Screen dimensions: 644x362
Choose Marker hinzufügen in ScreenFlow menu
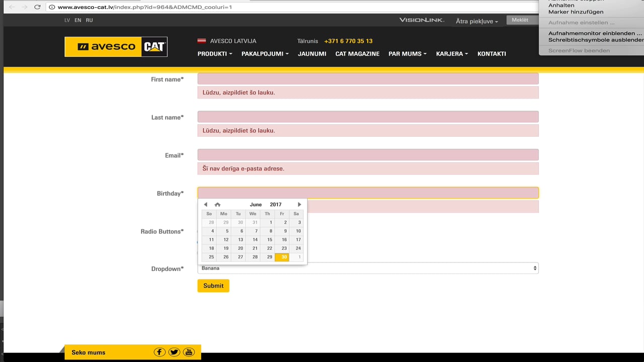(576, 12)
